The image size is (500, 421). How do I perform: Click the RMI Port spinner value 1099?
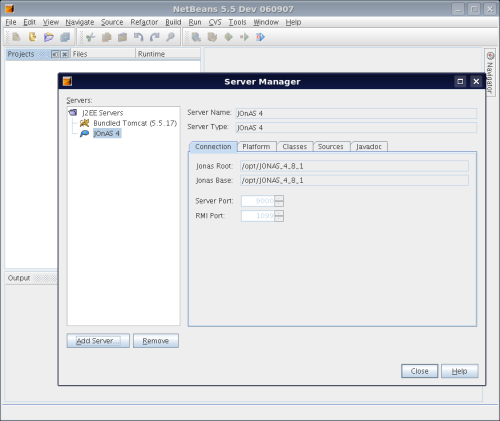pos(258,216)
